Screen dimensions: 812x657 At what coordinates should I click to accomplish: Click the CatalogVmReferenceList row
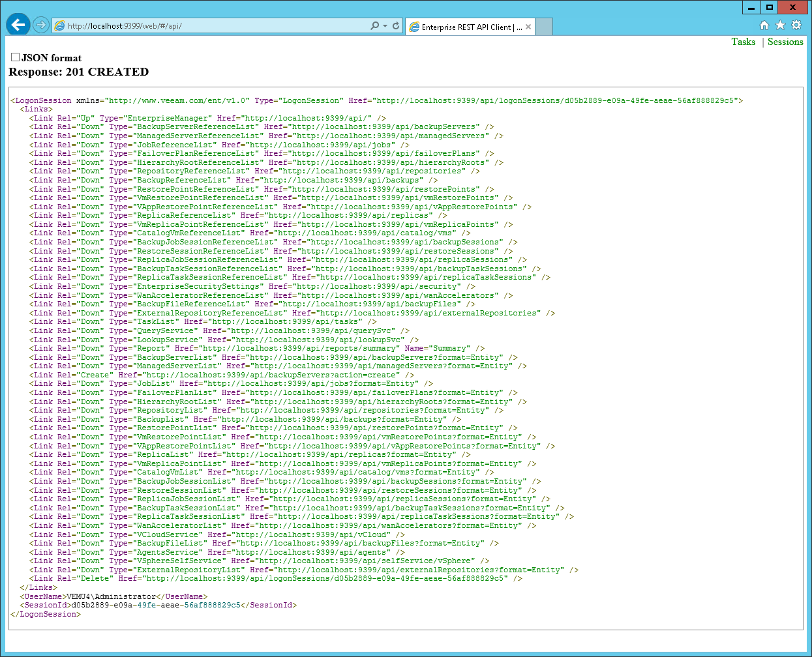pos(250,233)
